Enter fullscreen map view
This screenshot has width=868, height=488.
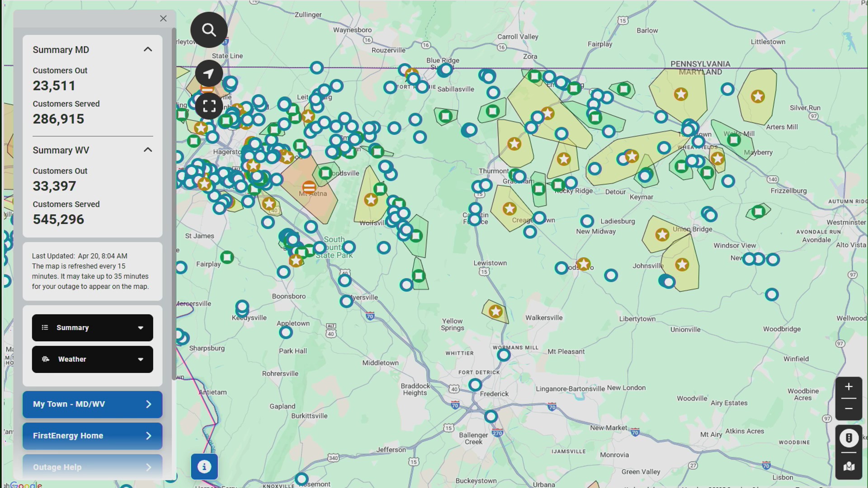pyautogui.click(x=208, y=106)
